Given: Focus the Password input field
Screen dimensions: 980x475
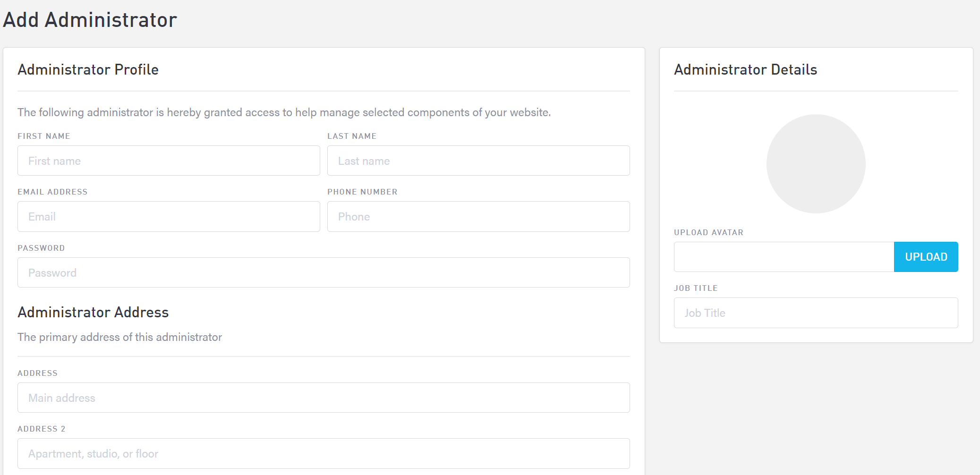Looking at the screenshot, I should 324,272.
